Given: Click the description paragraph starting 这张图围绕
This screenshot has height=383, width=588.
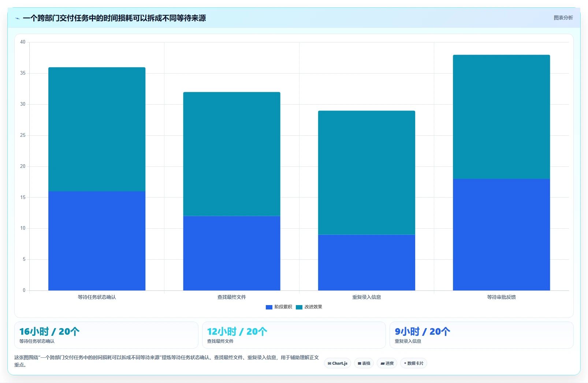Looking at the screenshot, I should (x=167, y=361).
